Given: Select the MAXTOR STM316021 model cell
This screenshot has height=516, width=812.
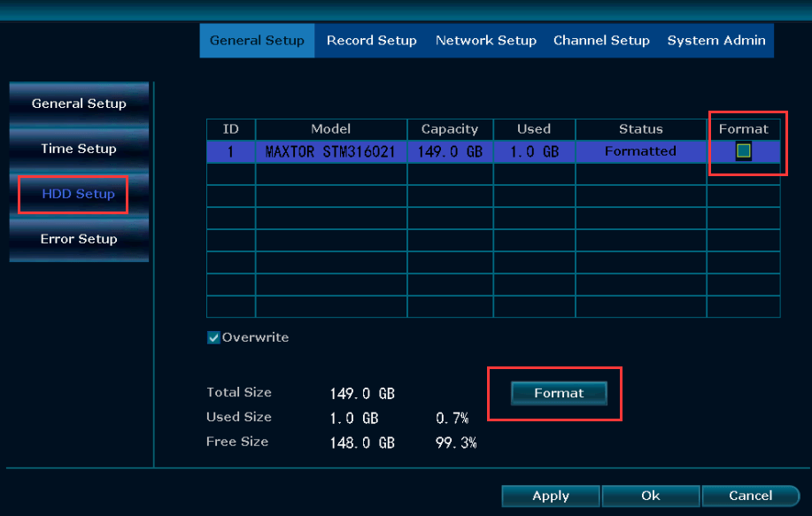Looking at the screenshot, I should point(331,151).
